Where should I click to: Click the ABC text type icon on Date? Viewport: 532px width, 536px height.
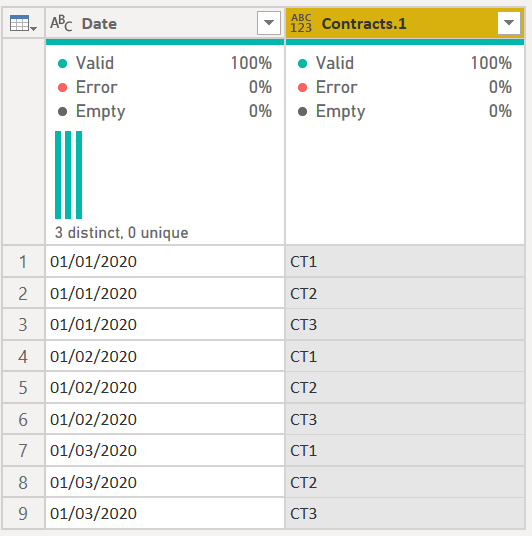61,23
